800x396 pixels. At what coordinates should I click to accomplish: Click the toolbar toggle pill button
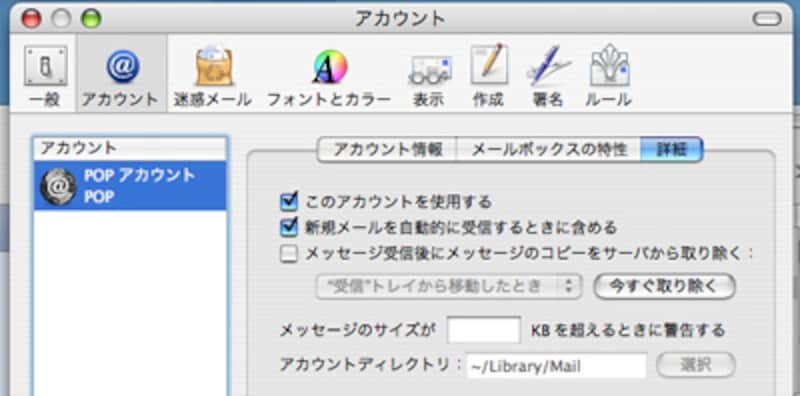click(x=767, y=19)
